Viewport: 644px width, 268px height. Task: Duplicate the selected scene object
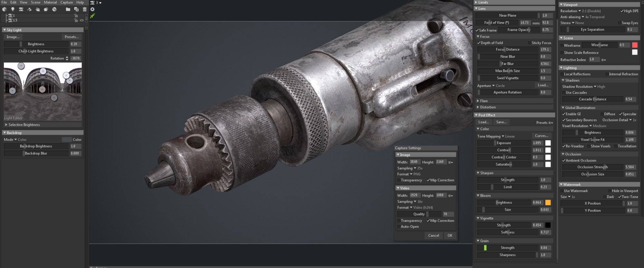[76, 9]
